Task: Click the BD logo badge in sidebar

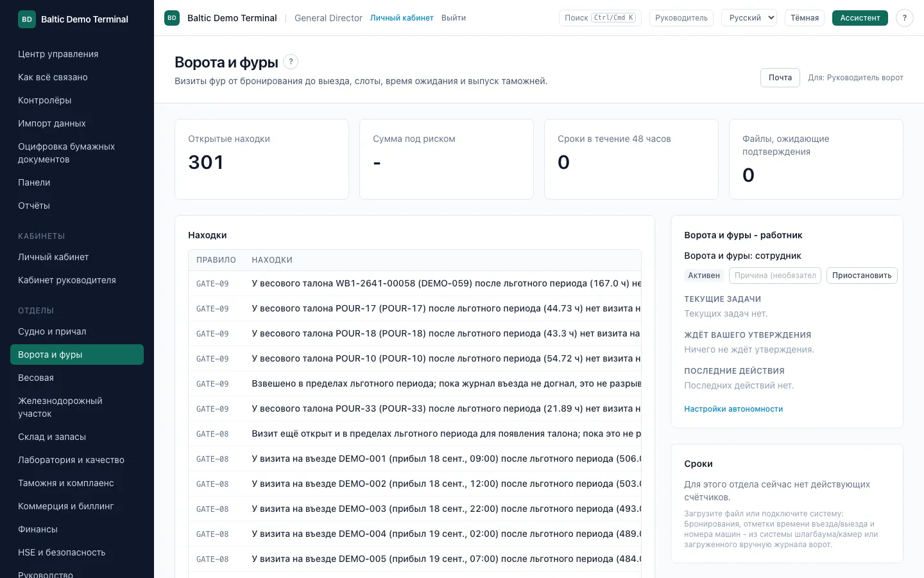Action: click(x=27, y=19)
